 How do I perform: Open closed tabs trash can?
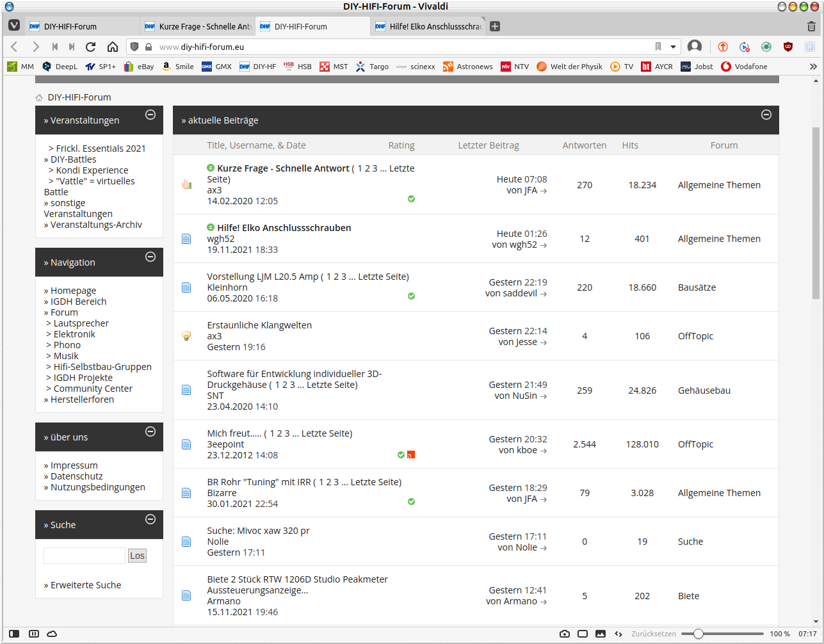click(811, 26)
